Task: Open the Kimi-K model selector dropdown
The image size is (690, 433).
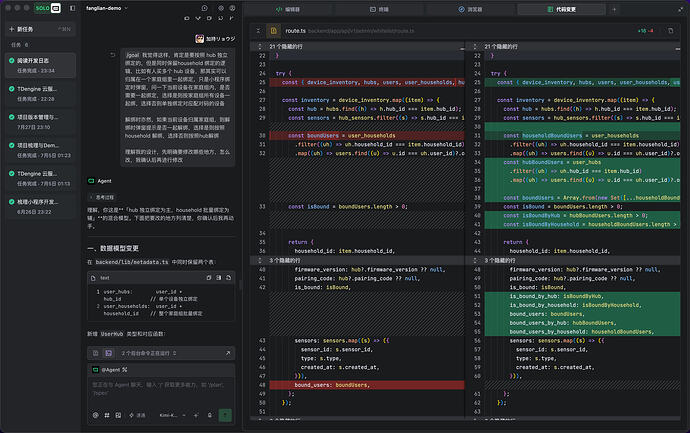Action: tap(172, 415)
